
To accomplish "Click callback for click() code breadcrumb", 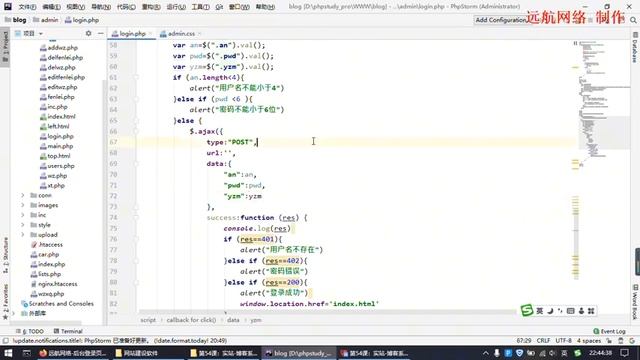I will [191, 320].
